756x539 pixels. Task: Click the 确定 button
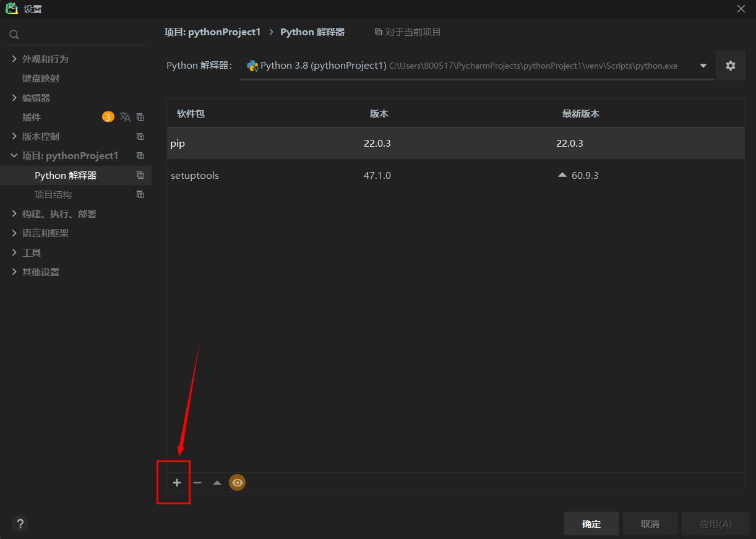pyautogui.click(x=591, y=524)
